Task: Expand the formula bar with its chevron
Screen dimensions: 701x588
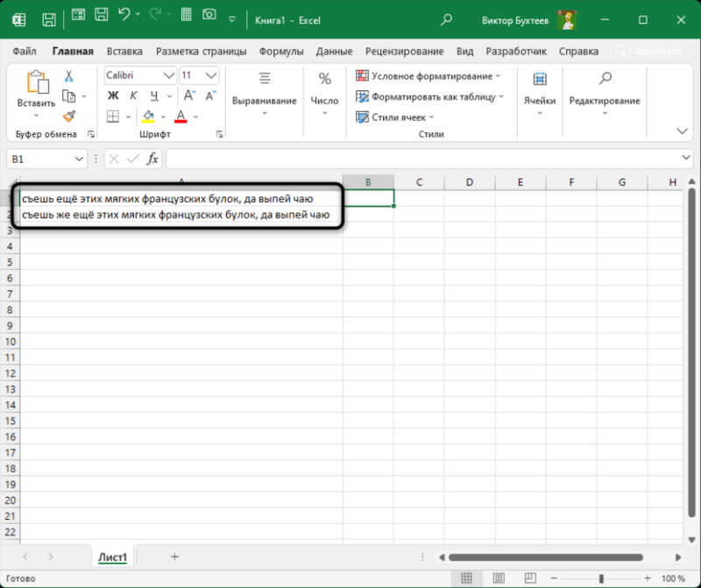Action: pos(686,158)
